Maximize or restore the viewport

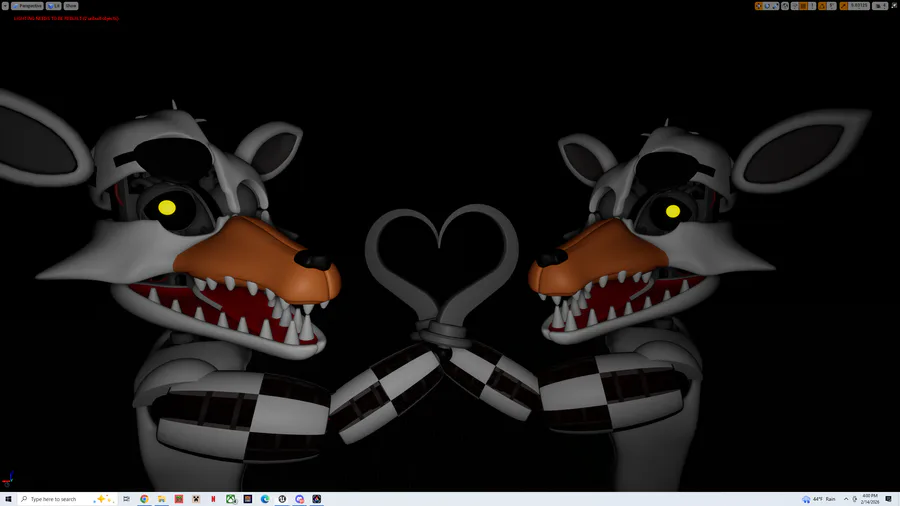[x=894, y=6]
